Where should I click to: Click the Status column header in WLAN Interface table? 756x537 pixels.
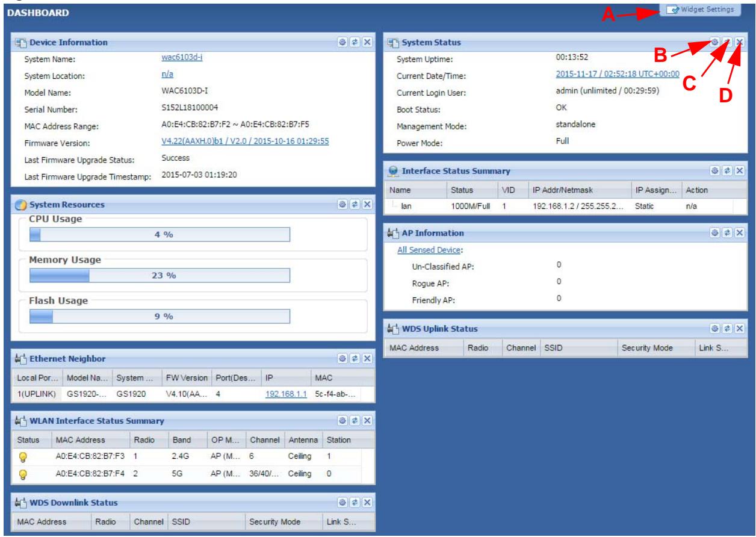click(32, 439)
